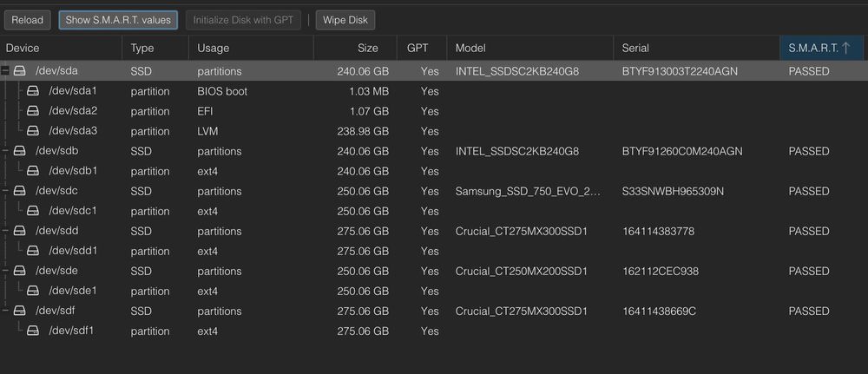Screen dimensions: 868x374
Task: Click the /dev/sdc drive icon
Action: 20,191
